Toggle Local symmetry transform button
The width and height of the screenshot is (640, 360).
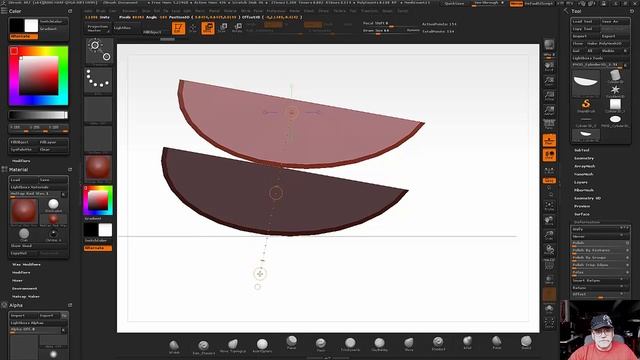click(549, 155)
